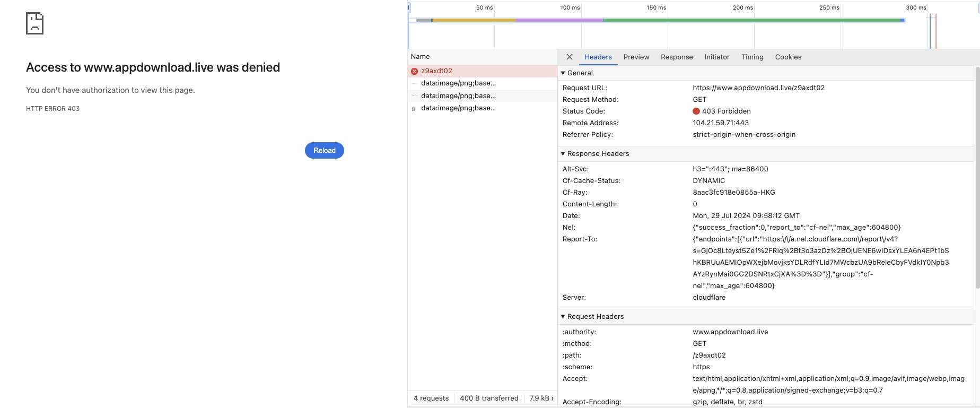
Task: Select the second data:image/png request
Action: coord(483,96)
